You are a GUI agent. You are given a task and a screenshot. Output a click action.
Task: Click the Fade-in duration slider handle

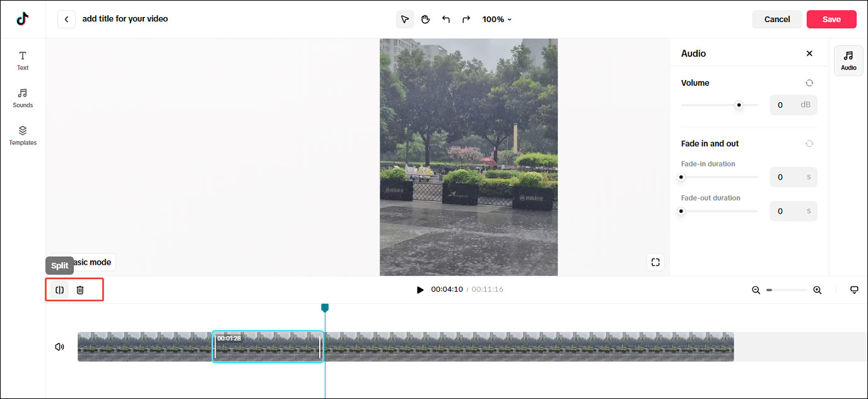click(681, 177)
